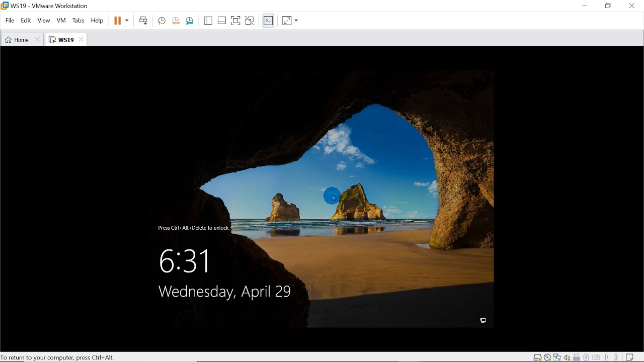This screenshot has width=644, height=362.
Task: Expand the power options dropdown arrow
Action: pyautogui.click(x=127, y=21)
